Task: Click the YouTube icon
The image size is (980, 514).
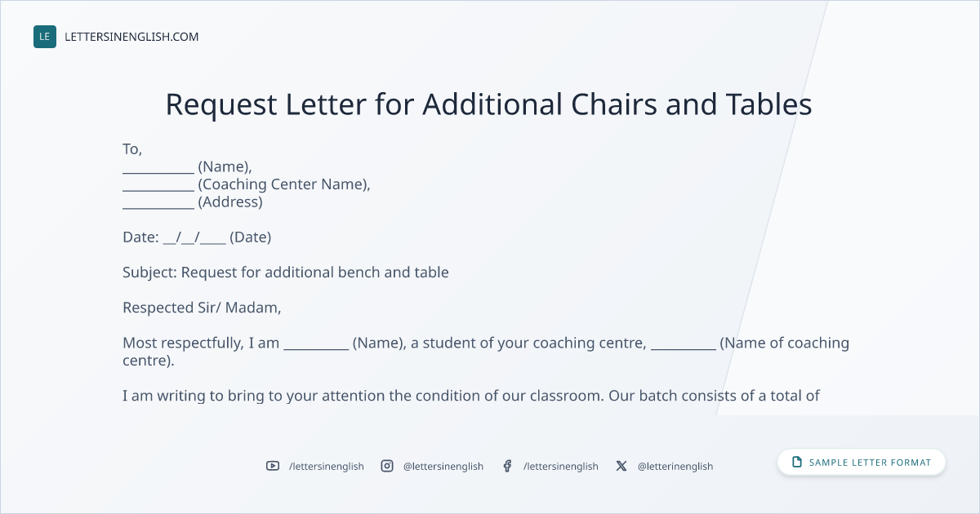Action: 273,466
